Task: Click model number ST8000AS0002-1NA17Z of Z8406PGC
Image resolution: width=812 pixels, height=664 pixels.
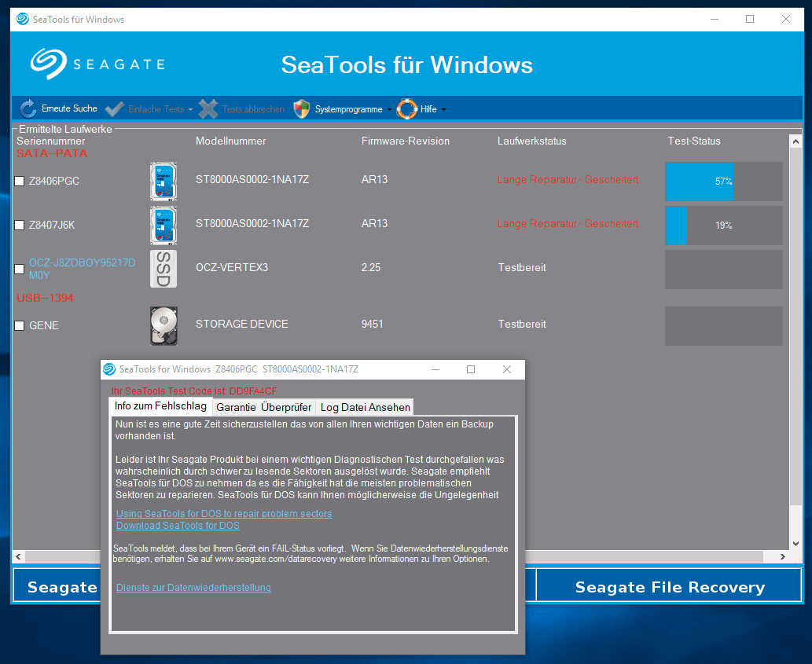Action: pos(252,180)
